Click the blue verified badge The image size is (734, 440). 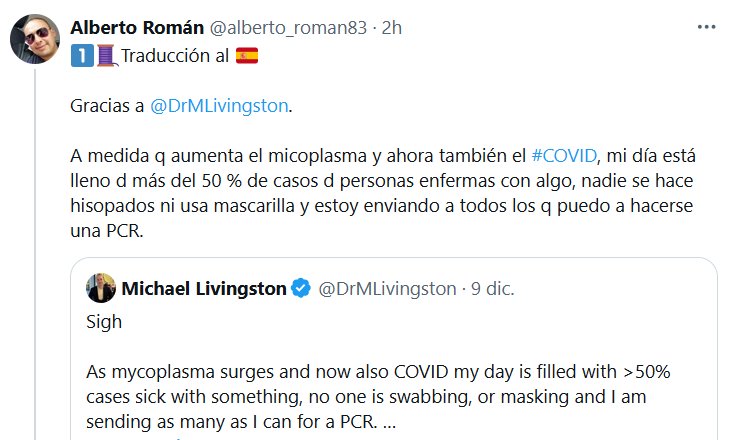point(301,290)
